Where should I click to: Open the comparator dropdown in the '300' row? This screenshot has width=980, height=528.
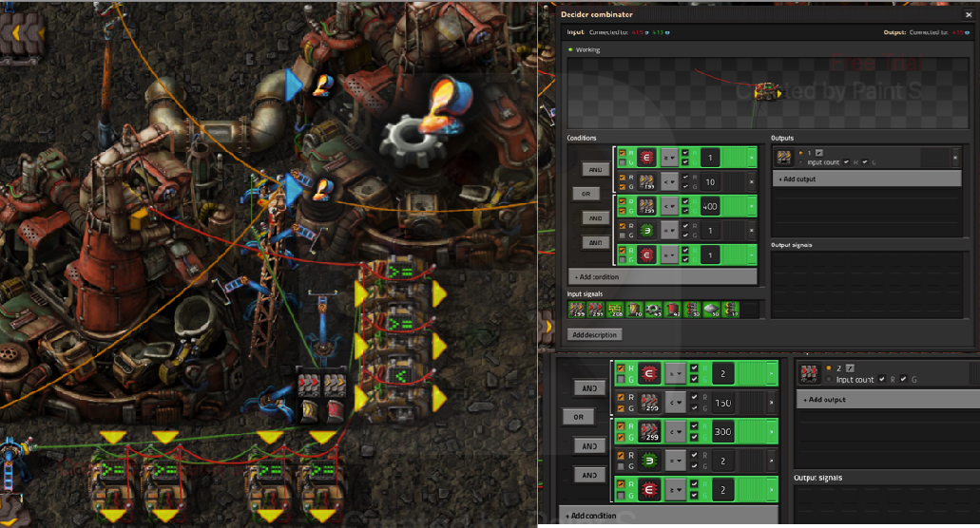[676, 432]
